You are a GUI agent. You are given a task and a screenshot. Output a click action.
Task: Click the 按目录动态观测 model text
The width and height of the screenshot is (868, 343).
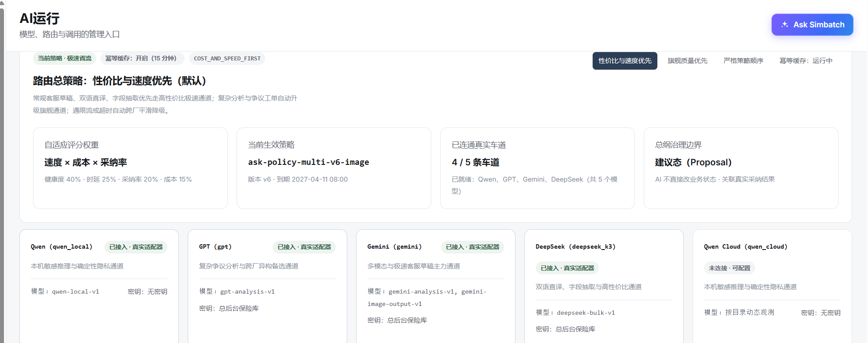[749, 312]
